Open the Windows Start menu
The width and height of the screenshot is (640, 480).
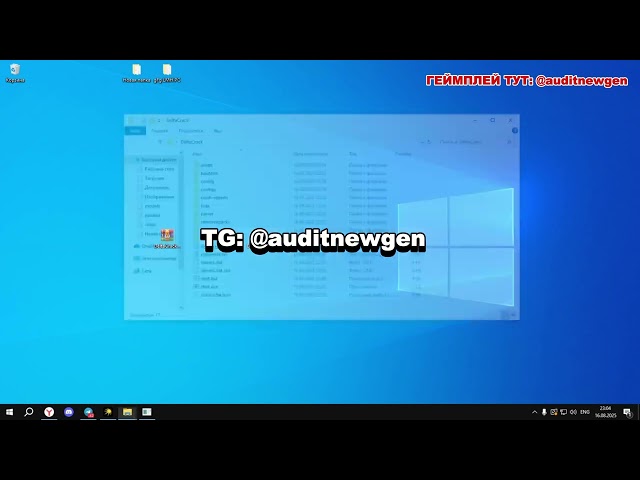(x=9, y=412)
